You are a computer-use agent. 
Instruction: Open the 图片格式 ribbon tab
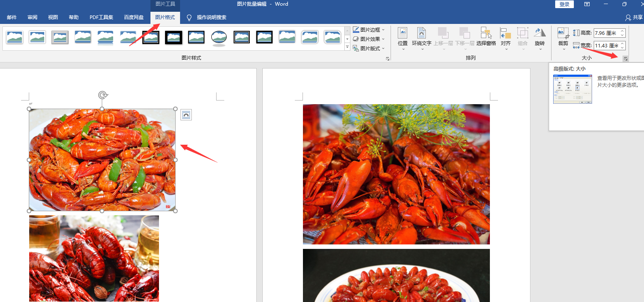click(x=165, y=17)
